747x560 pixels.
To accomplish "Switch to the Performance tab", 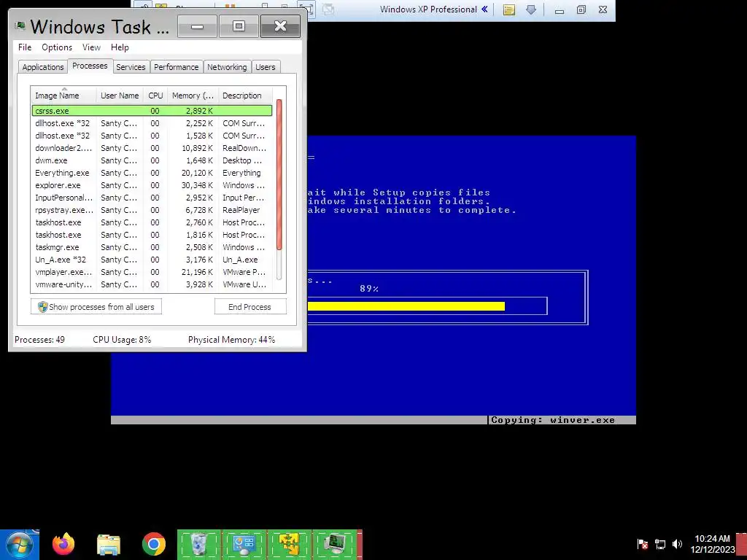I will (177, 67).
